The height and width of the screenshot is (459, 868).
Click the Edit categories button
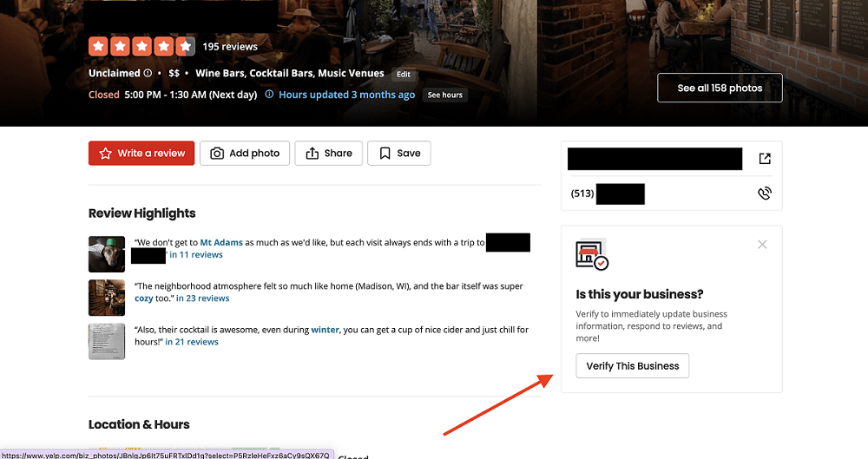coord(404,75)
